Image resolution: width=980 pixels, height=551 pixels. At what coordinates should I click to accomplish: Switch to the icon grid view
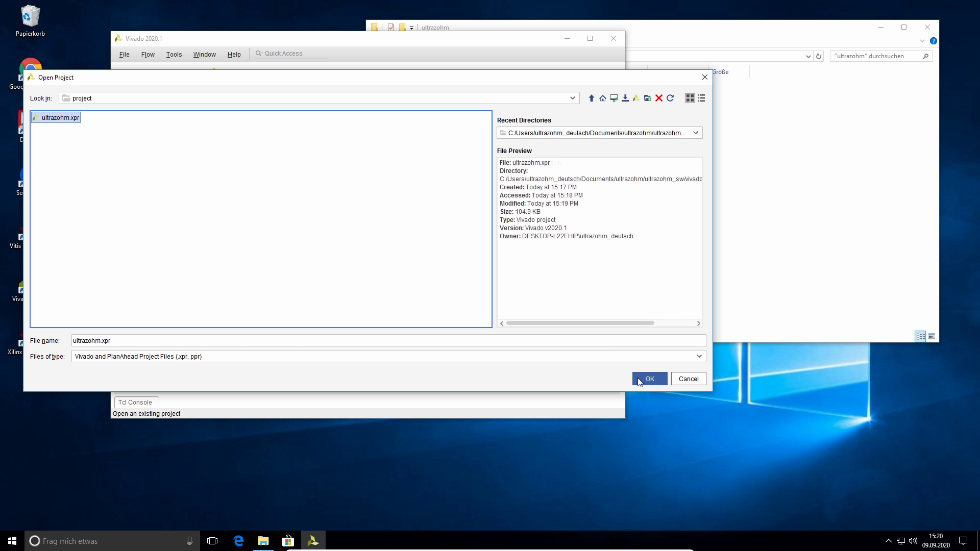[x=690, y=98]
